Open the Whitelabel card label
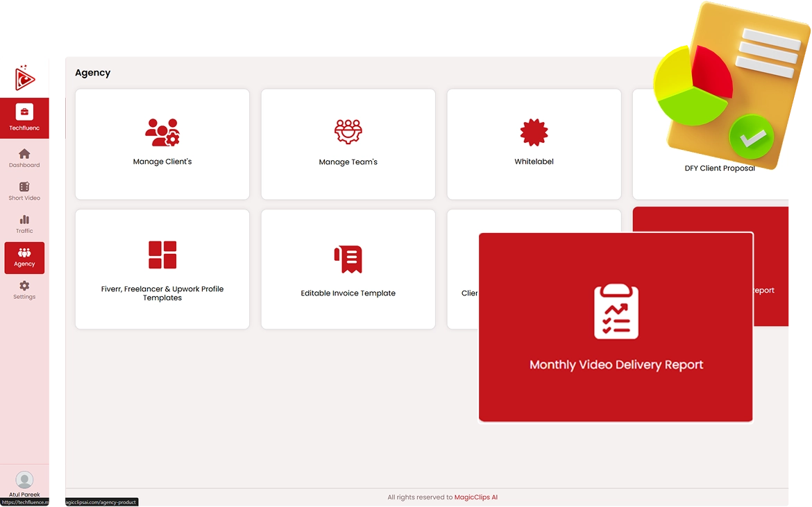This screenshot has width=812, height=507. [534, 162]
